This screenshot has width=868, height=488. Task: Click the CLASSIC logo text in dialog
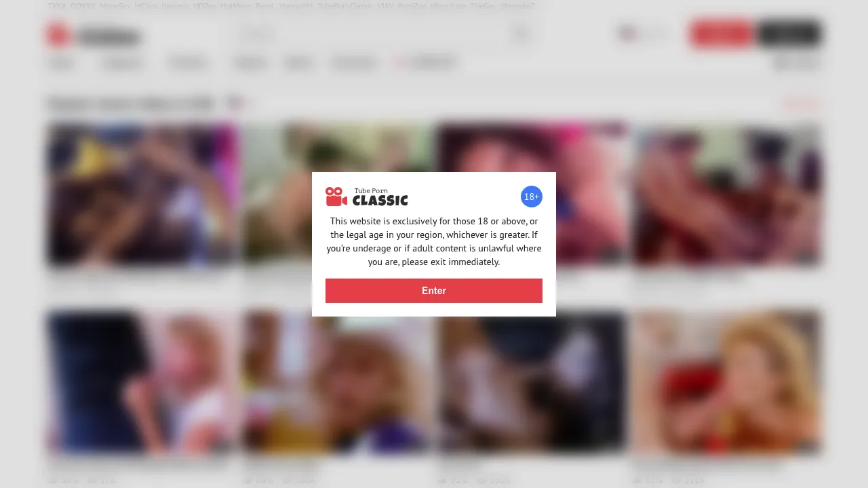click(380, 201)
